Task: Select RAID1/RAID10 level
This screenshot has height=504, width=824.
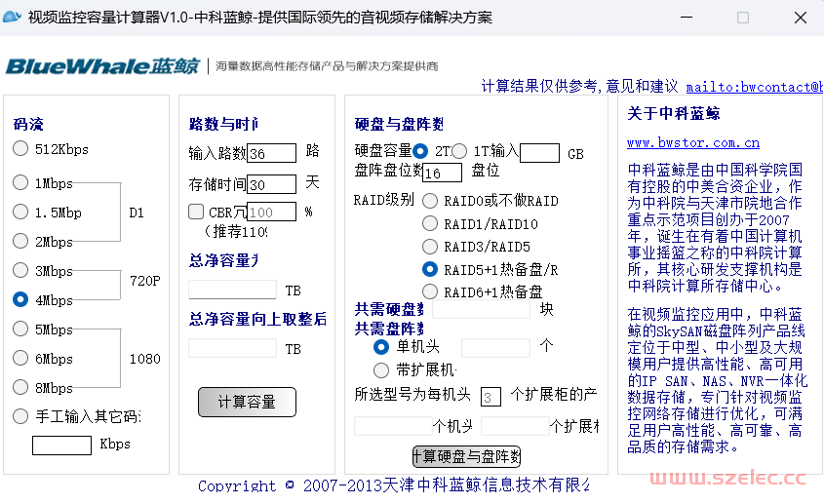Action: [x=430, y=223]
